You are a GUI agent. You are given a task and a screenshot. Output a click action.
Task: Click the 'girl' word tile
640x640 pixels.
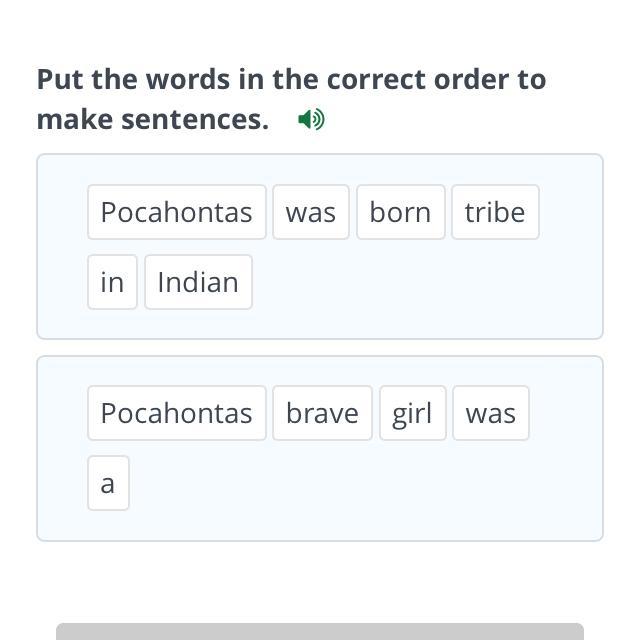[x=412, y=413]
